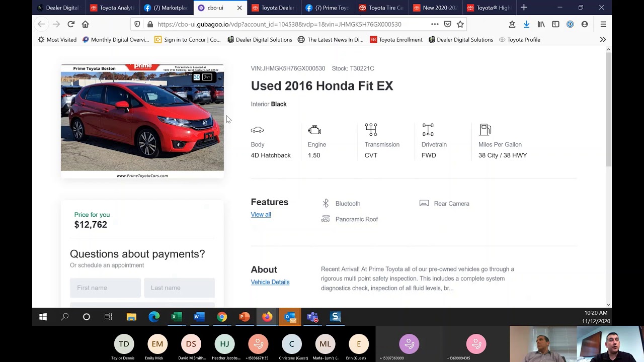Viewport: 644px width, 362px height.
Task: Open the Windows Start menu
Action: coord(43,317)
